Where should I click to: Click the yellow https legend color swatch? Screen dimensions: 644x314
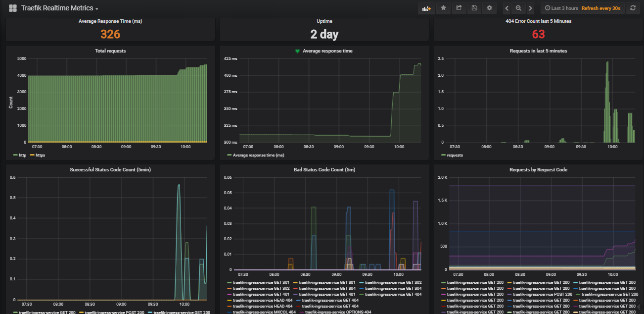click(x=32, y=155)
